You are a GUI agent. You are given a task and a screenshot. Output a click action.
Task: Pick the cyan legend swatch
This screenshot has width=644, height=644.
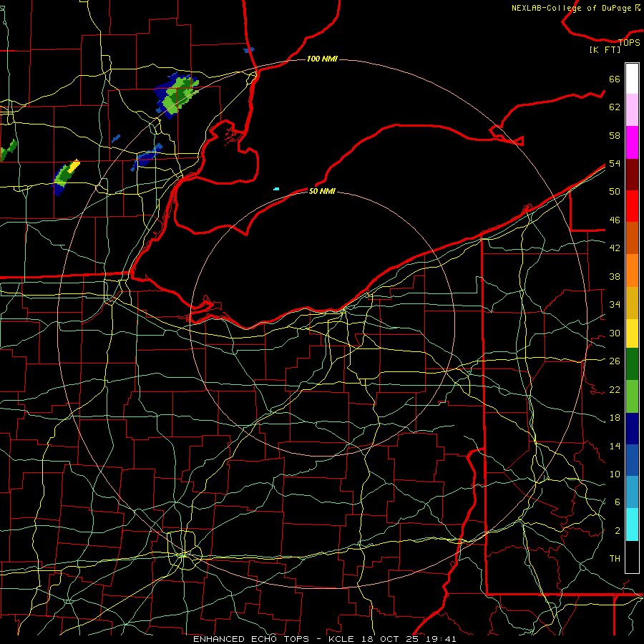[x=632, y=524]
